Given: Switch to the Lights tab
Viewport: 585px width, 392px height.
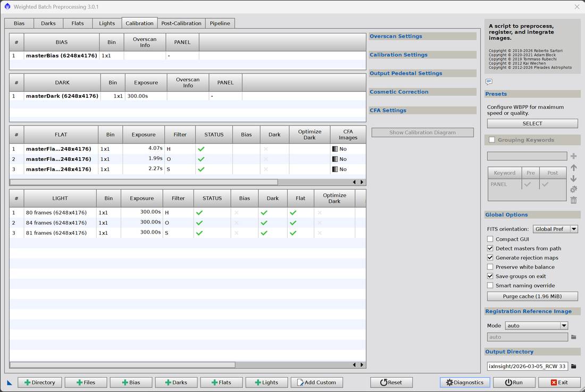Looking at the screenshot, I should (107, 23).
